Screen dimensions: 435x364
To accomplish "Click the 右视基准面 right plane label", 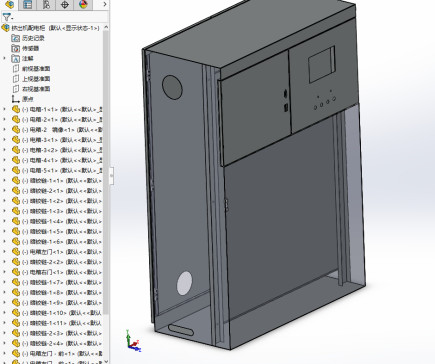I will click(x=36, y=89).
